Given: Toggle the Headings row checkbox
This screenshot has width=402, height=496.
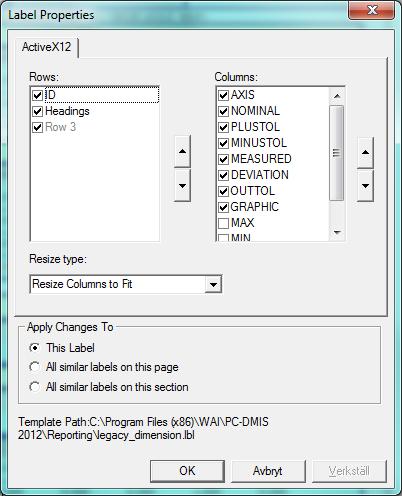Looking at the screenshot, I should (x=38, y=111).
